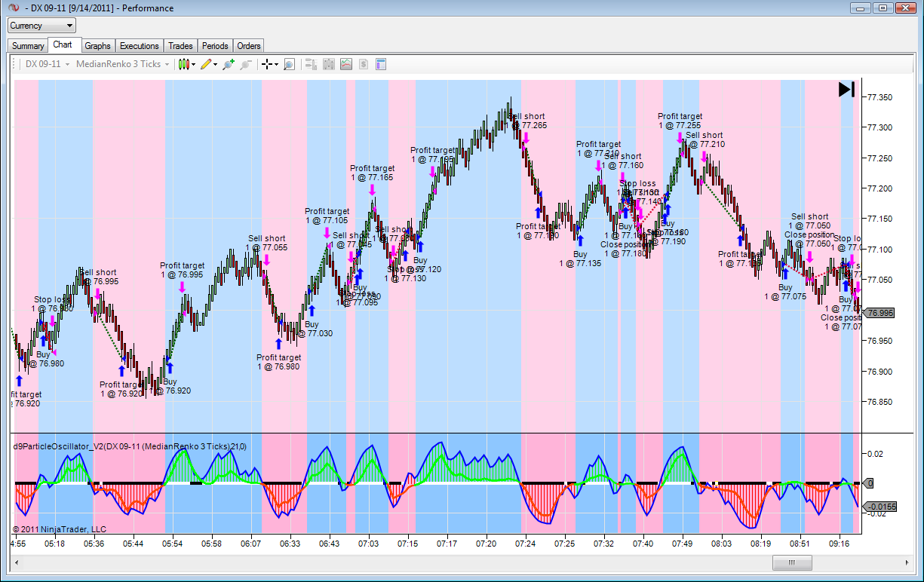Click the 0.02 oscillator axis label
Viewport: 924px width, 582px height.
pos(875,454)
